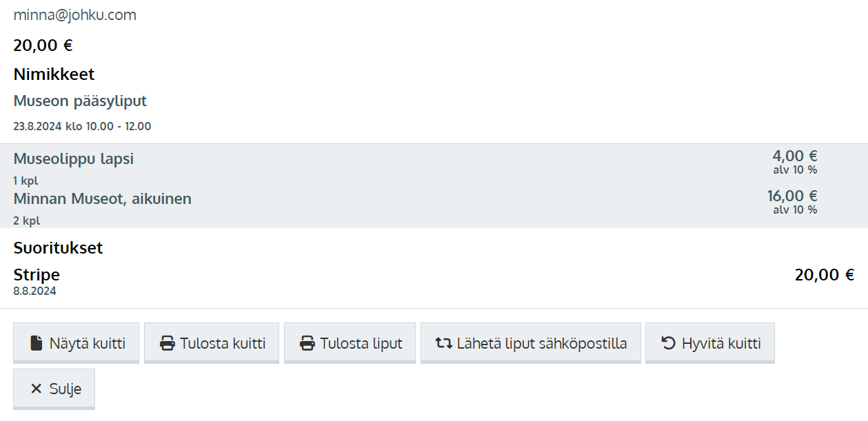Click the printer icon on Tulosta kuitti
The height and width of the screenshot is (421, 868).
click(x=167, y=343)
